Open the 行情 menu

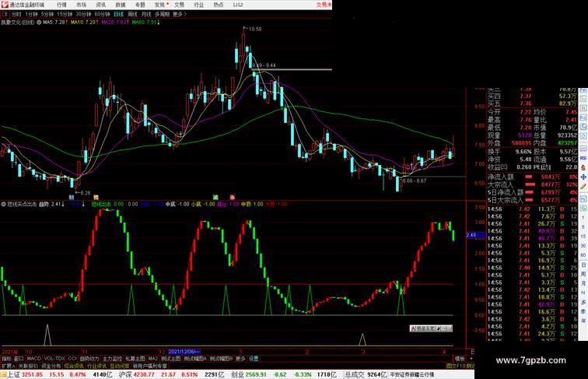61,5
